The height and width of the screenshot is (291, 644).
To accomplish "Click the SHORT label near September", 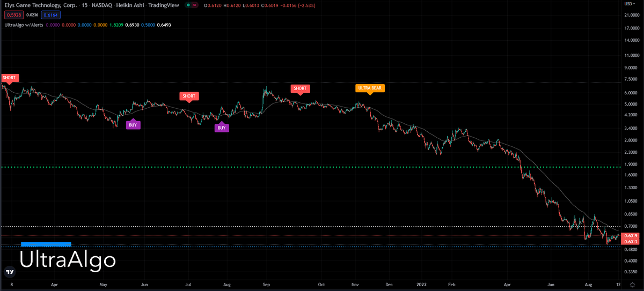I will point(300,89).
